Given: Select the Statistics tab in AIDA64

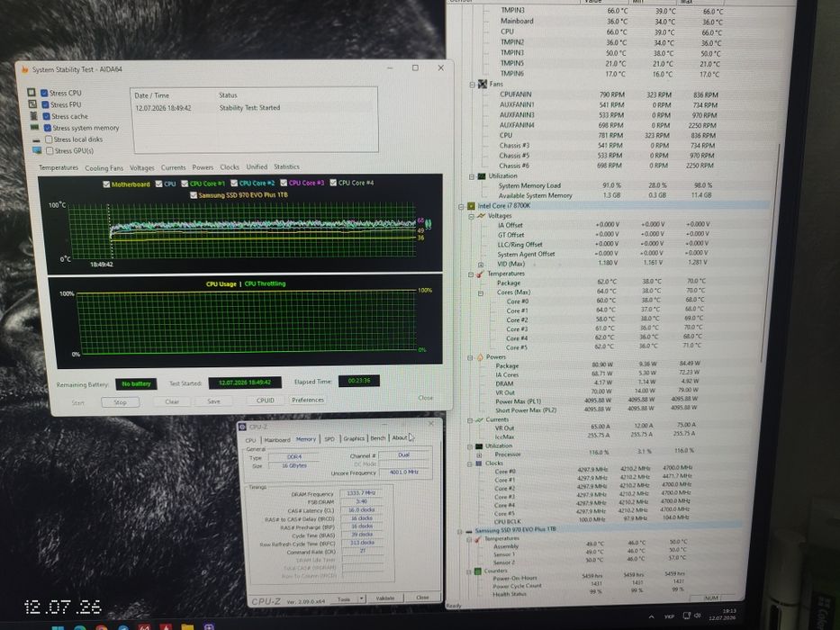Looking at the screenshot, I should pyautogui.click(x=286, y=166).
